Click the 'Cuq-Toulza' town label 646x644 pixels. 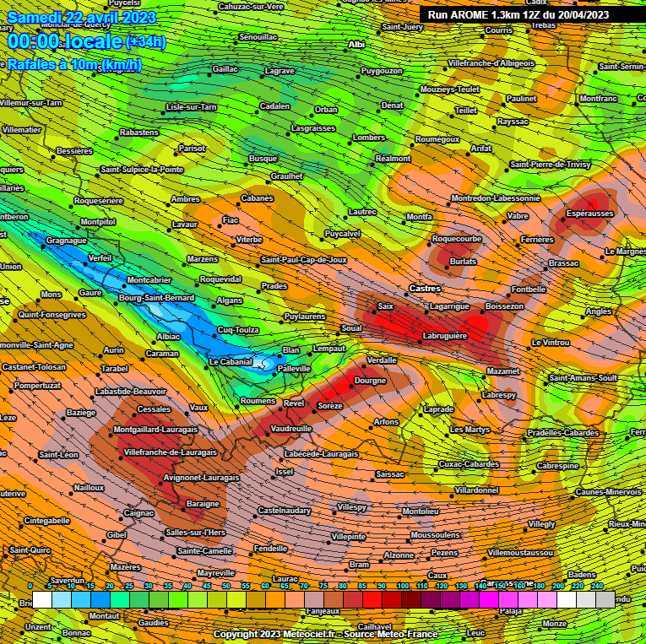tap(238, 330)
